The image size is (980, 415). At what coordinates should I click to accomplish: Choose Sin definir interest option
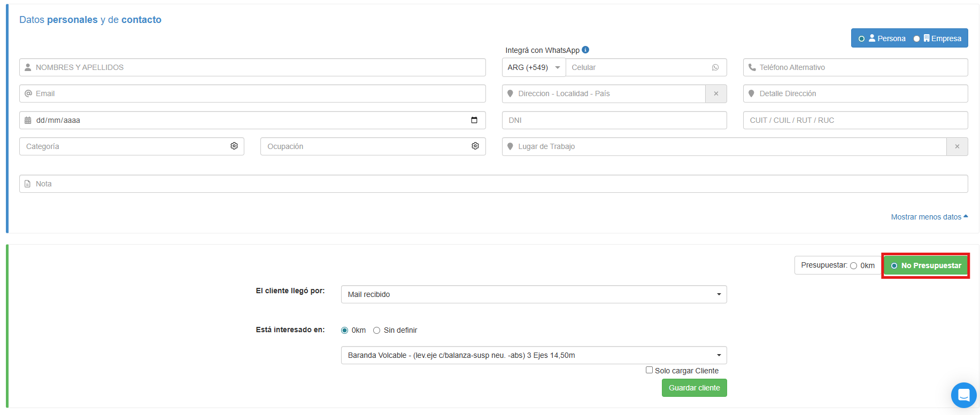[x=376, y=330]
